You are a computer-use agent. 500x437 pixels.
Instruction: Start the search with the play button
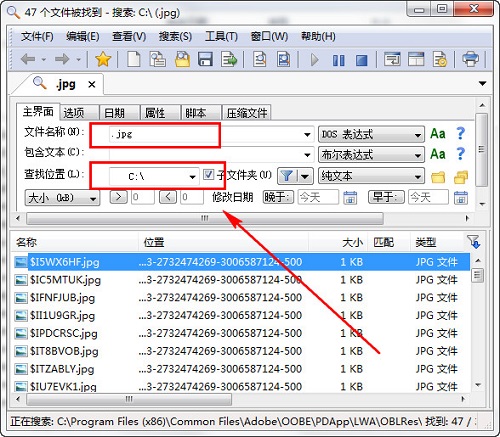314,60
